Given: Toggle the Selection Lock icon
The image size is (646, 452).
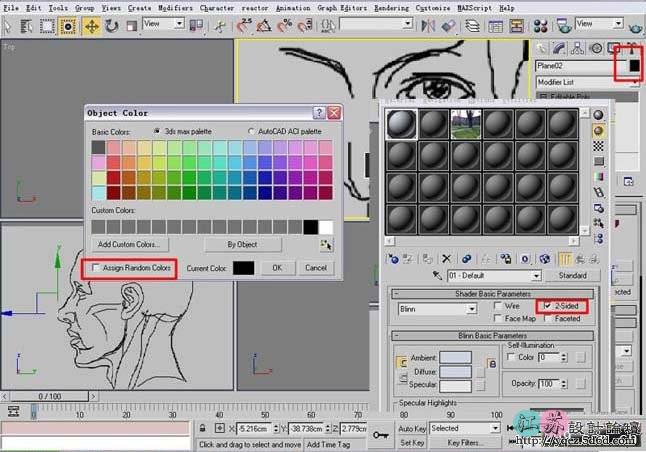Looking at the screenshot, I should pyautogui.click(x=202, y=429).
